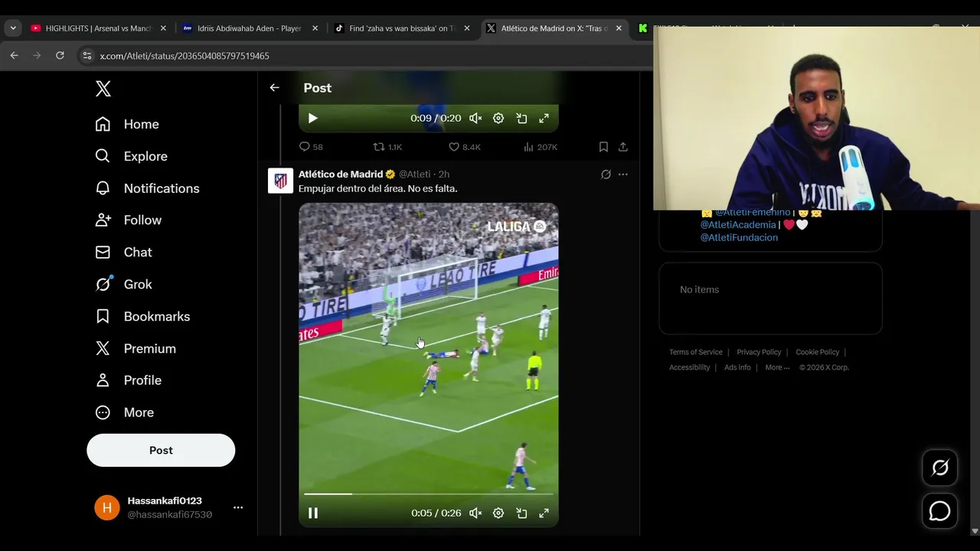
Task: Switch to Idriis Abdiwahab Aden tab
Action: click(x=249, y=28)
